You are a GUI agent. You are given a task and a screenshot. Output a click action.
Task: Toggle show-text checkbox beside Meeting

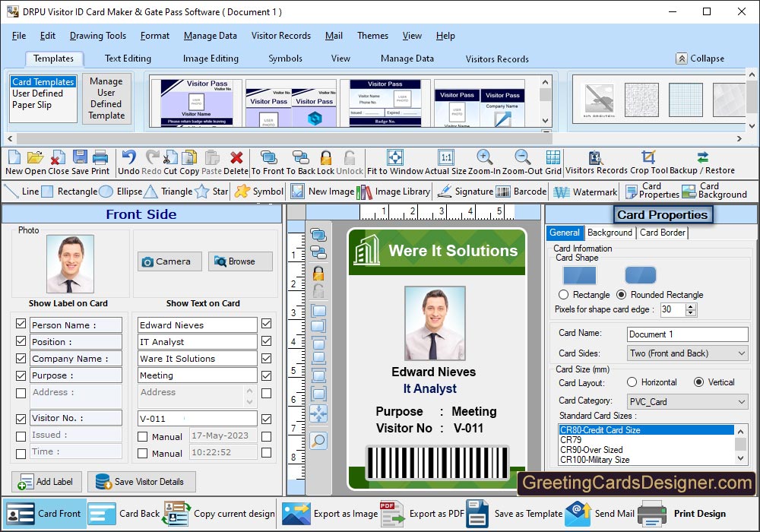pyautogui.click(x=266, y=375)
